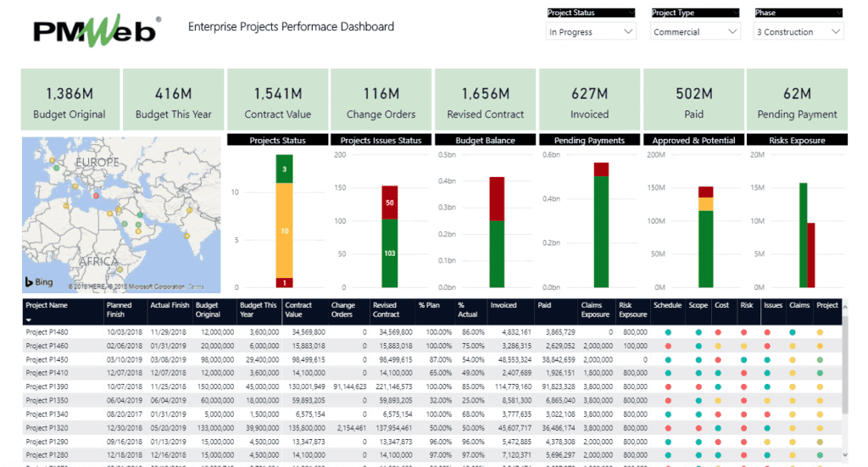868x467 pixels.
Task: Select the Project P1280 row name
Action: 47,455
